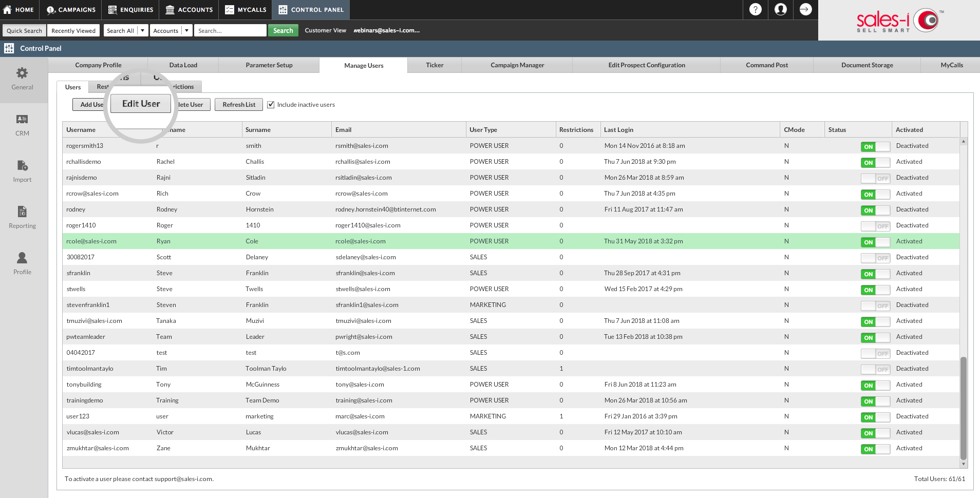Click the Recently Viewed button
The height and width of the screenshot is (498, 980).
coord(73,31)
